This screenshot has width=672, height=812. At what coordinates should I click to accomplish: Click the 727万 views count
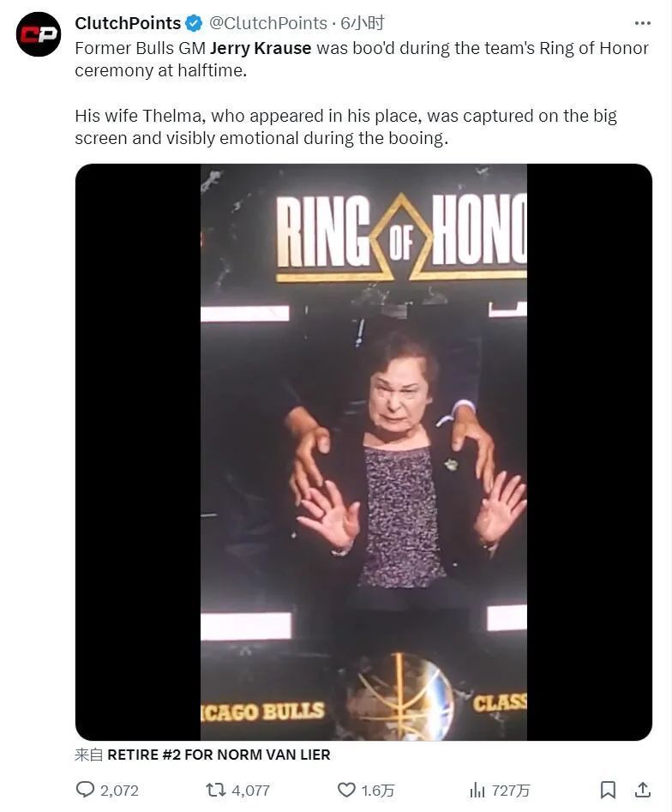coord(511,791)
